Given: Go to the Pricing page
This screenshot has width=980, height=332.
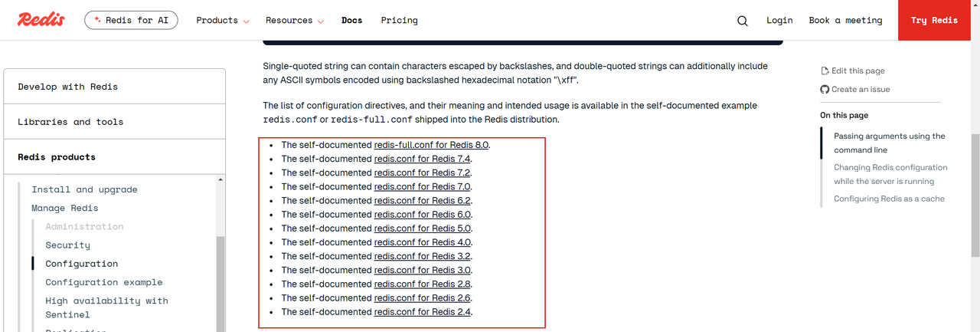Looking at the screenshot, I should coord(399,21).
